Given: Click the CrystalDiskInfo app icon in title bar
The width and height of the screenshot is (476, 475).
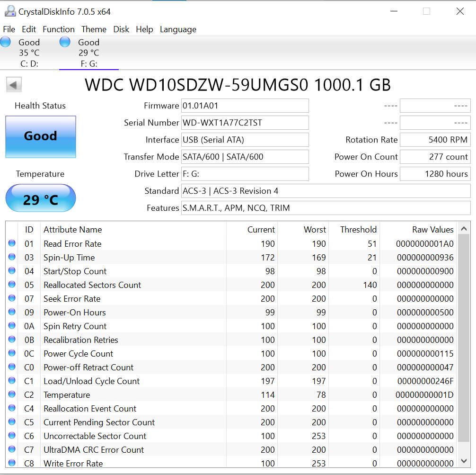Looking at the screenshot, I should pyautogui.click(x=9, y=11).
